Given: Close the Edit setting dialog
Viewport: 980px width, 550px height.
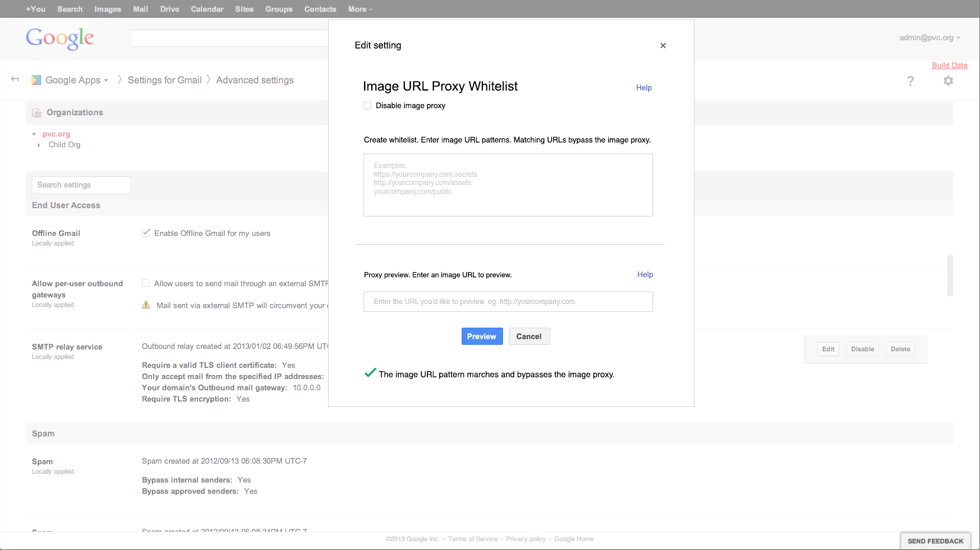Looking at the screenshot, I should [663, 46].
